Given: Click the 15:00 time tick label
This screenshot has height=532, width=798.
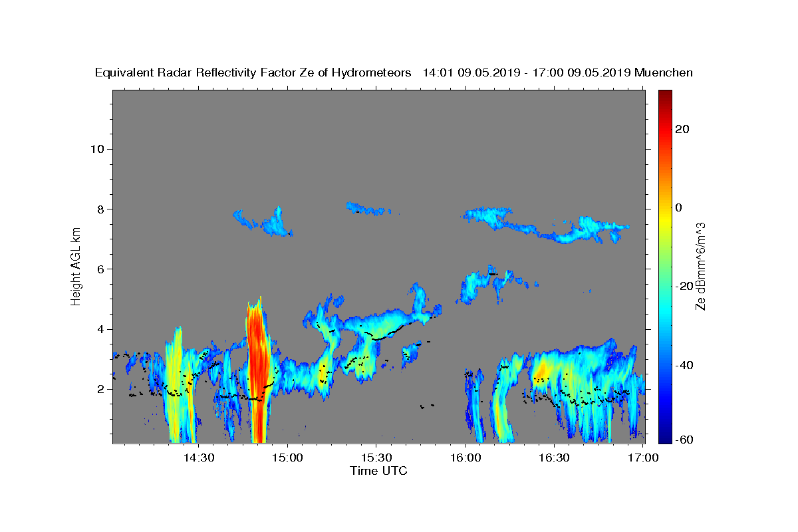Looking at the screenshot, I should (x=287, y=458).
